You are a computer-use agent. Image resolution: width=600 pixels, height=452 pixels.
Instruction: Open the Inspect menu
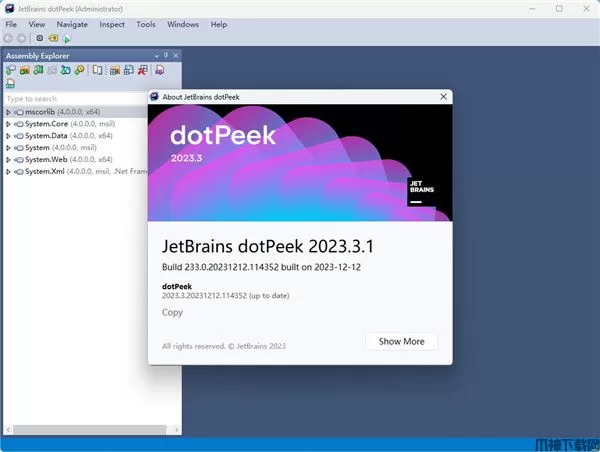click(112, 24)
